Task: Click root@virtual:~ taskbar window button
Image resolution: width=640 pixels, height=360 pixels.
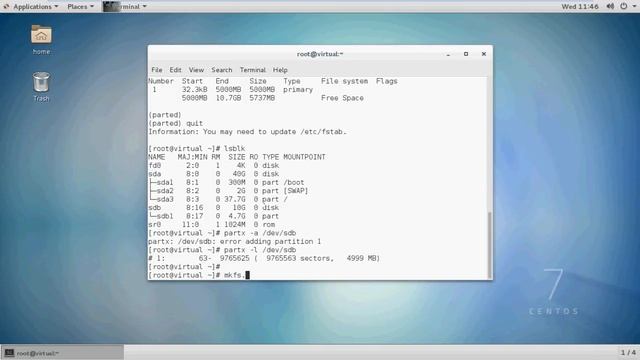Action: 62,353
